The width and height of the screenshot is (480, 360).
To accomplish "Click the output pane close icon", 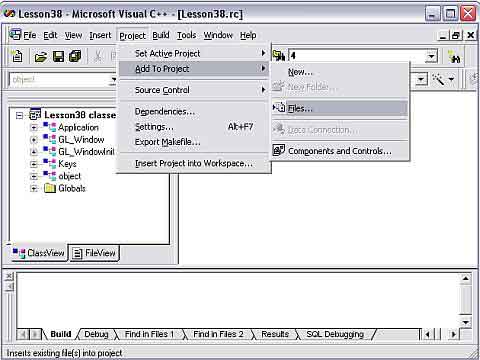I will pyautogui.click(x=9, y=277).
